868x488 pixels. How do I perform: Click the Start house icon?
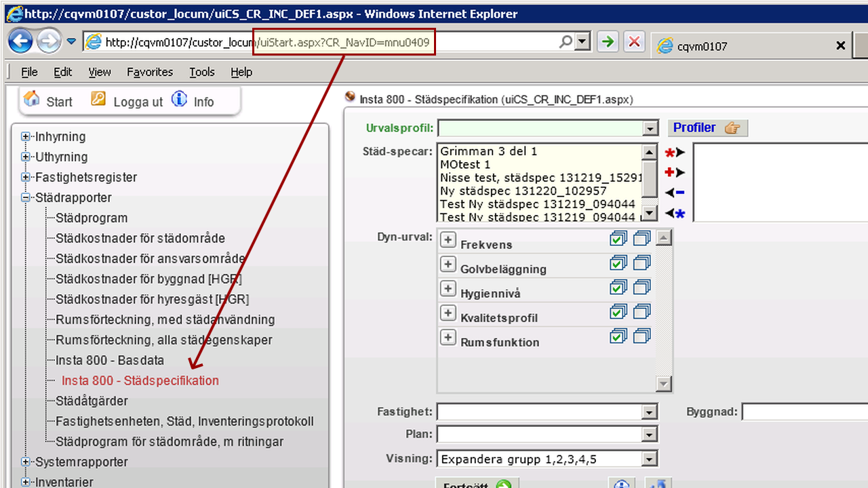point(31,99)
